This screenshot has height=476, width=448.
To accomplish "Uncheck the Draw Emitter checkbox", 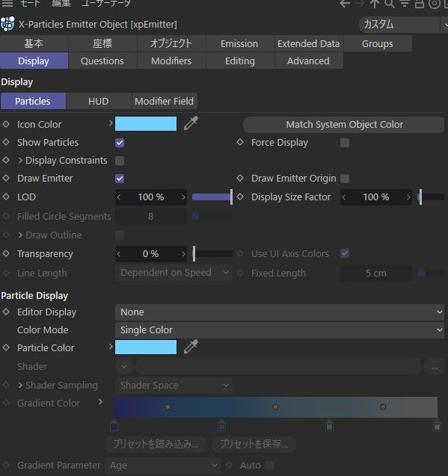I will (x=120, y=179).
